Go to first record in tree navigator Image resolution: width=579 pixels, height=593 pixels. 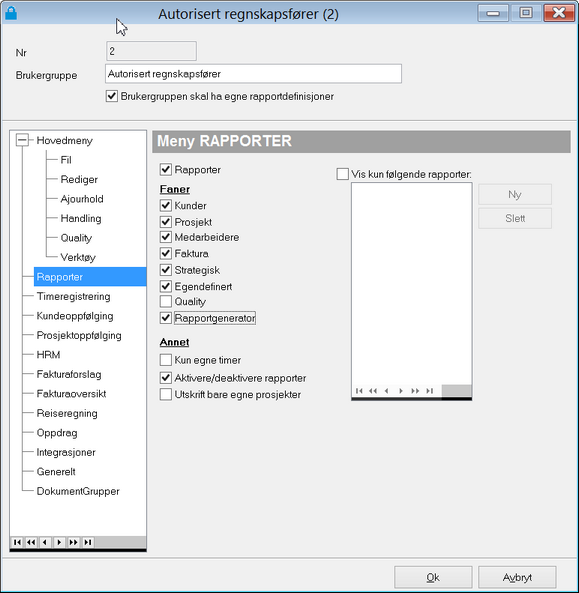[x=17, y=542]
